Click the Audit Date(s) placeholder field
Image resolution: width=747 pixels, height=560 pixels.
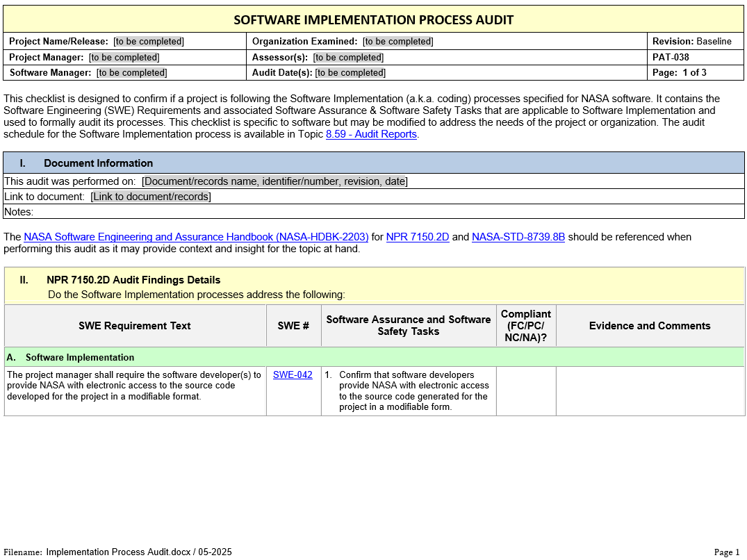point(350,73)
